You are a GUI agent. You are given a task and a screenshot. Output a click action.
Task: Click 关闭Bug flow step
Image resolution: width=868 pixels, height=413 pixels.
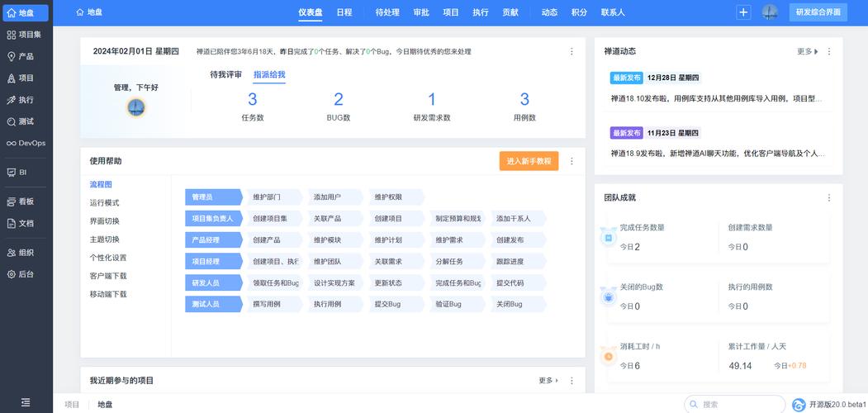point(518,304)
